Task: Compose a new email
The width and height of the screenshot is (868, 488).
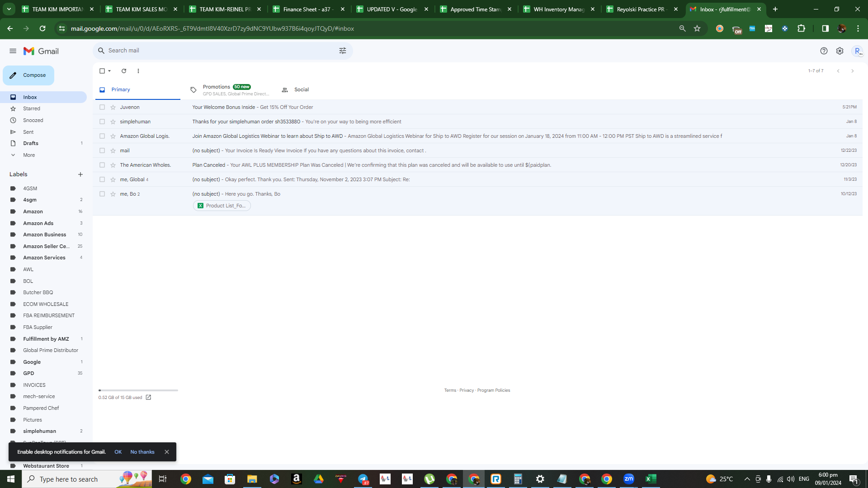Action: [x=28, y=75]
